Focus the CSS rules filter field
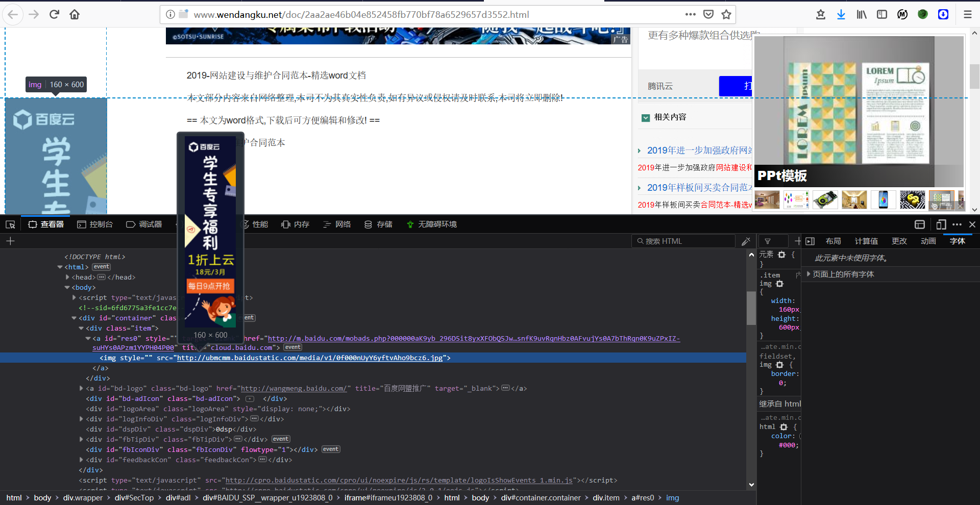This screenshot has height=505, width=980. click(x=773, y=241)
